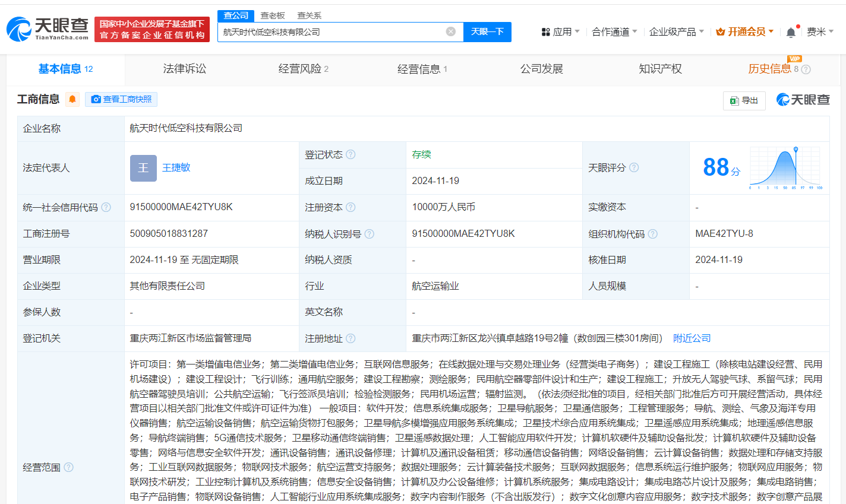Expand the 应用 dropdown menu
The width and height of the screenshot is (846, 504).
pyautogui.click(x=560, y=31)
